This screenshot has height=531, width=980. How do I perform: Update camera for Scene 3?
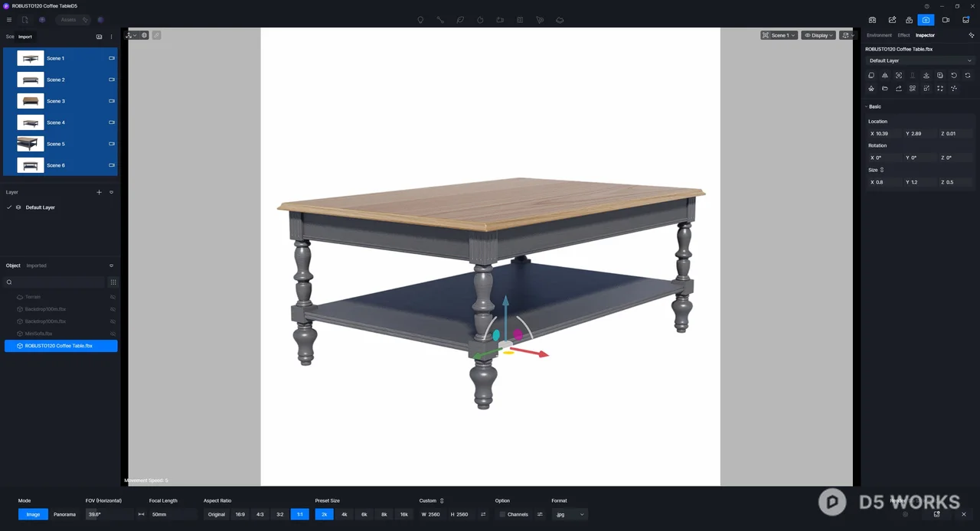pyautogui.click(x=112, y=101)
